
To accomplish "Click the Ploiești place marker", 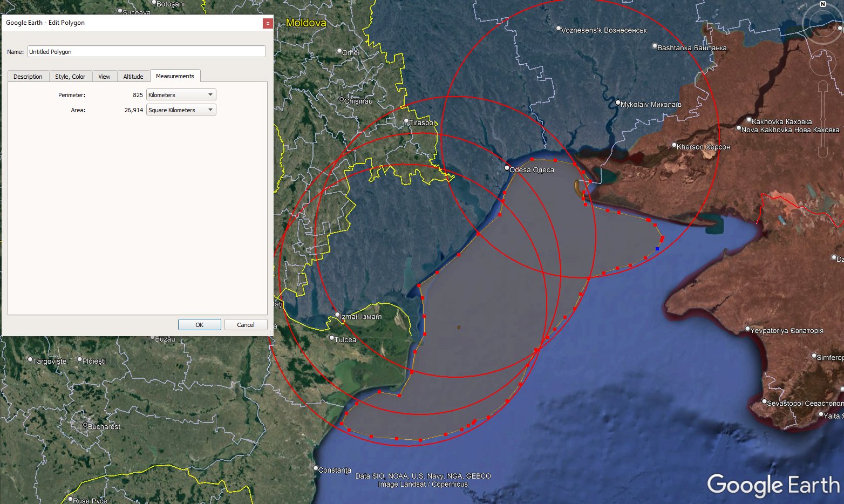I will [x=80, y=359].
